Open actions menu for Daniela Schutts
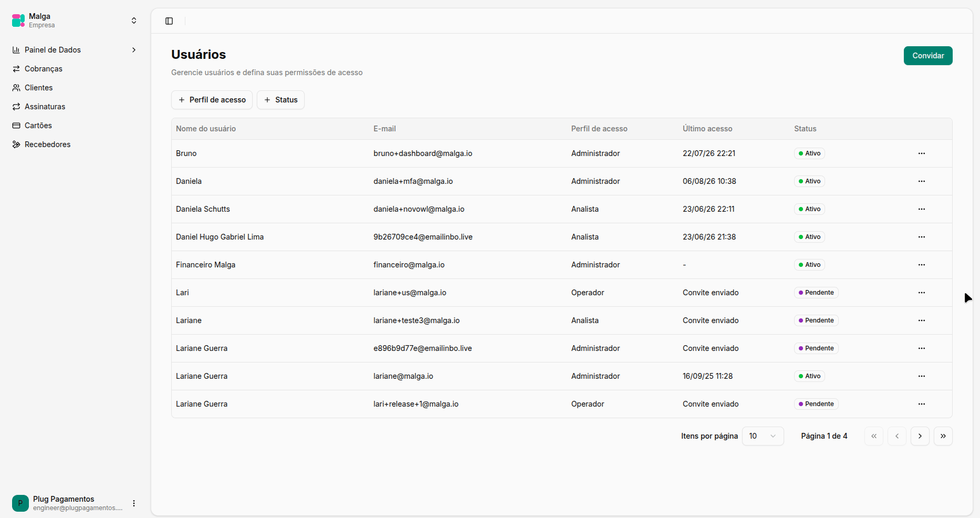Viewport: 980px width, 518px height. pyautogui.click(x=922, y=209)
